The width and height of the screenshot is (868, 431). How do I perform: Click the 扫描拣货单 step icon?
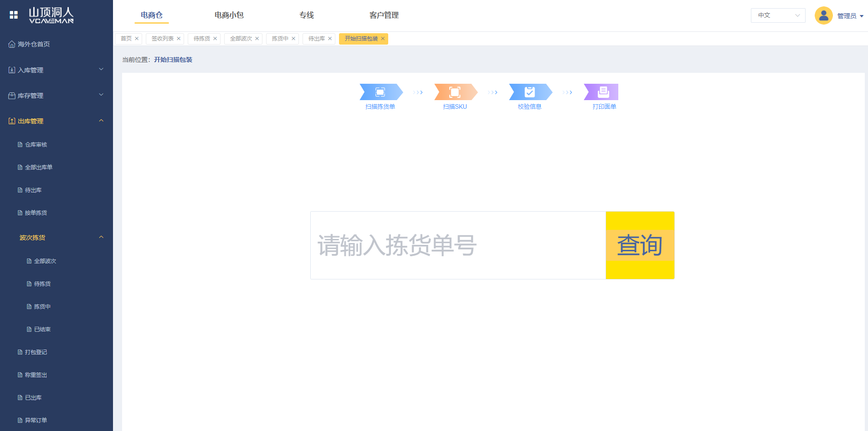[x=380, y=92]
